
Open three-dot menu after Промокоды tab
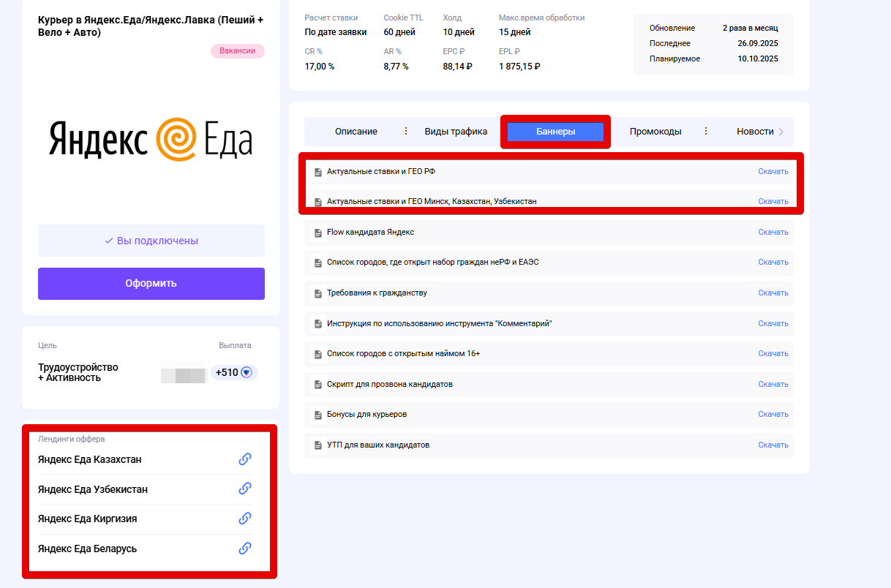pos(706,132)
